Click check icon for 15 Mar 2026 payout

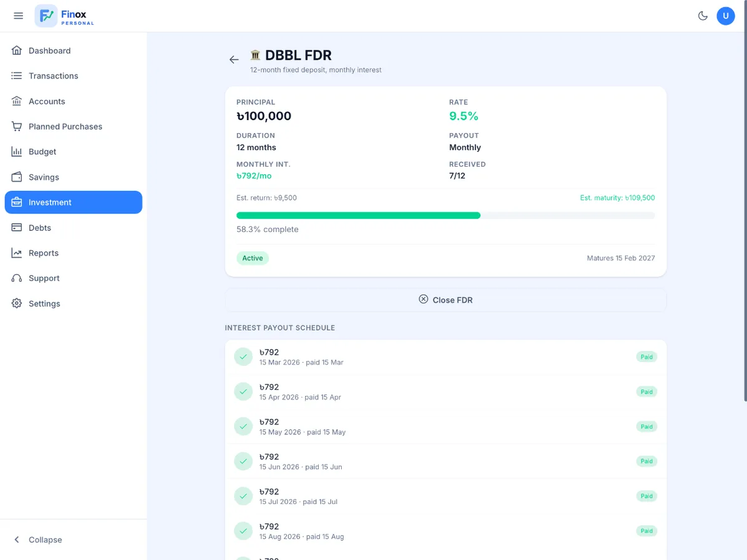click(243, 357)
